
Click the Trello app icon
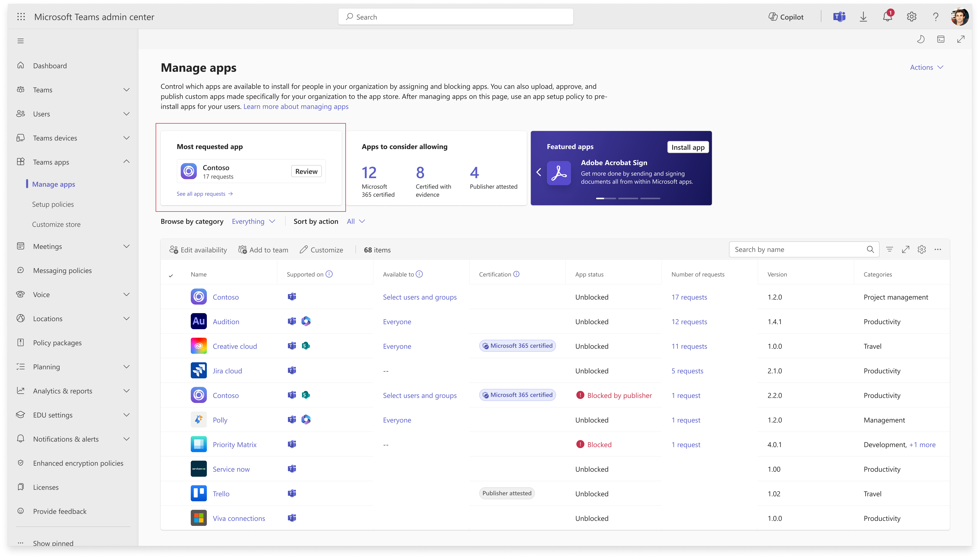pyautogui.click(x=199, y=493)
